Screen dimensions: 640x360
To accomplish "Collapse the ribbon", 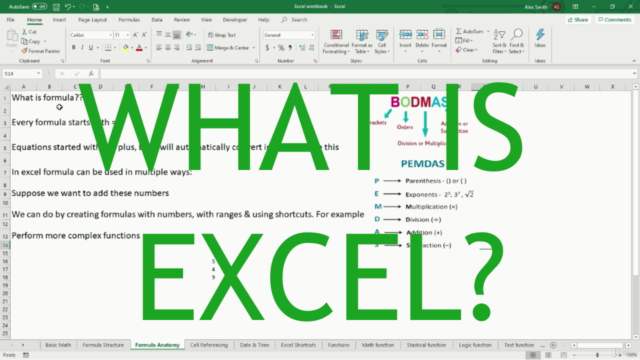I will pos(634,61).
